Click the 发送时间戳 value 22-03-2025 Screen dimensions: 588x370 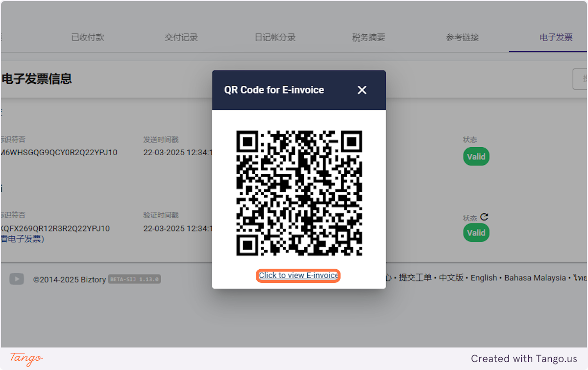click(178, 152)
